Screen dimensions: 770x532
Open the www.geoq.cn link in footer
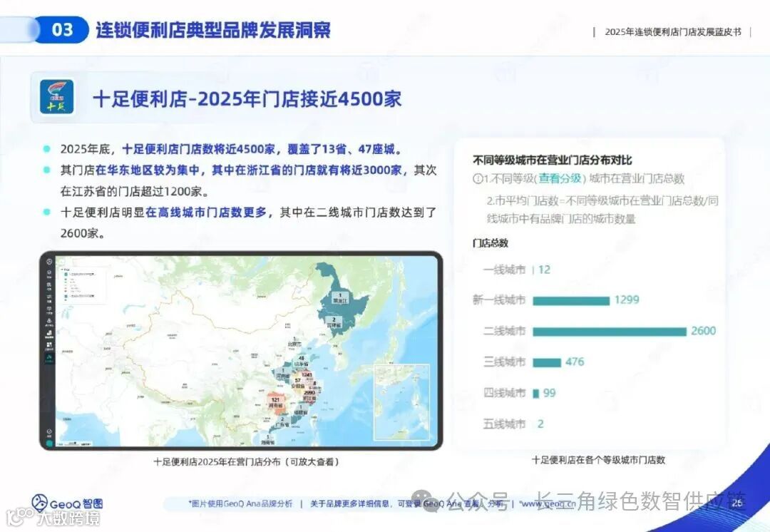click(548, 503)
